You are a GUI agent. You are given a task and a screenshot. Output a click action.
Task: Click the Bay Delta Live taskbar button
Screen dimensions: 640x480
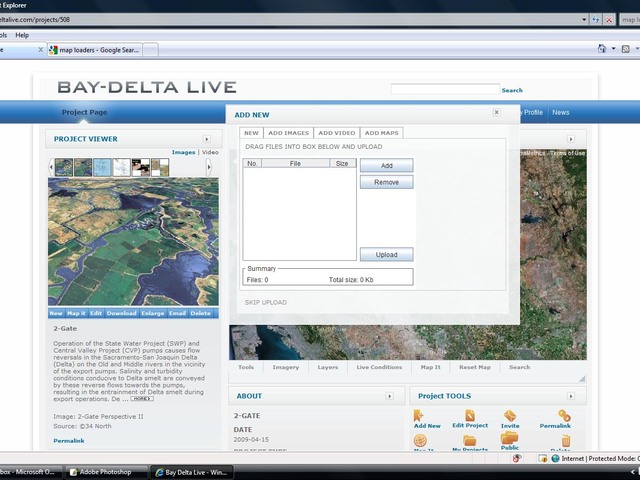click(x=192, y=472)
